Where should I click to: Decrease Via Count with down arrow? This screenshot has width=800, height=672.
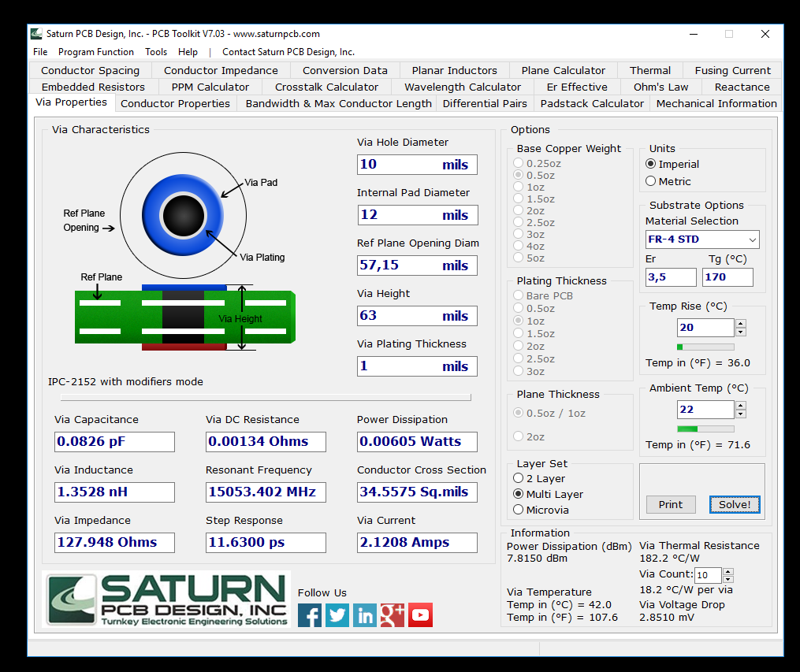[x=728, y=579]
